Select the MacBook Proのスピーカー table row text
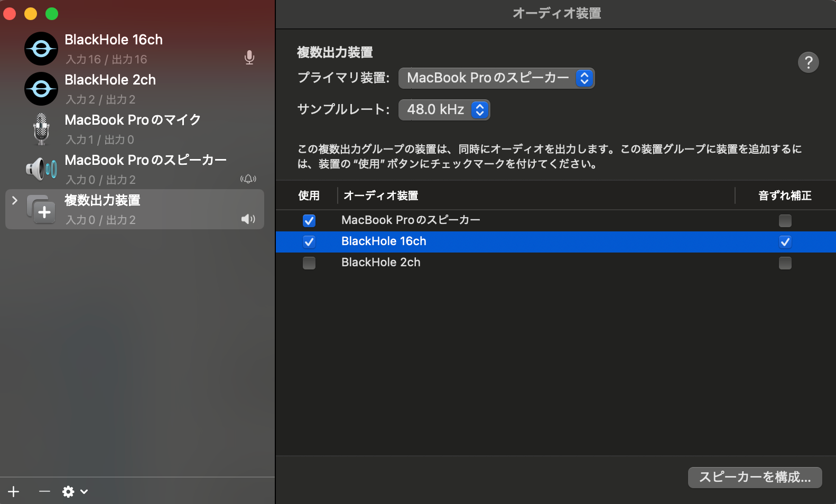Viewport: 836px width, 504px height. coord(411,220)
